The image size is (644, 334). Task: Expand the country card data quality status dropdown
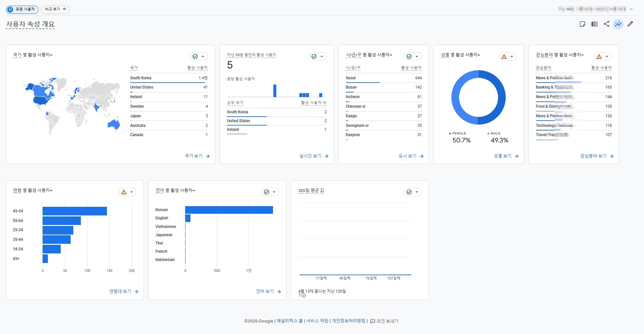[199, 56]
